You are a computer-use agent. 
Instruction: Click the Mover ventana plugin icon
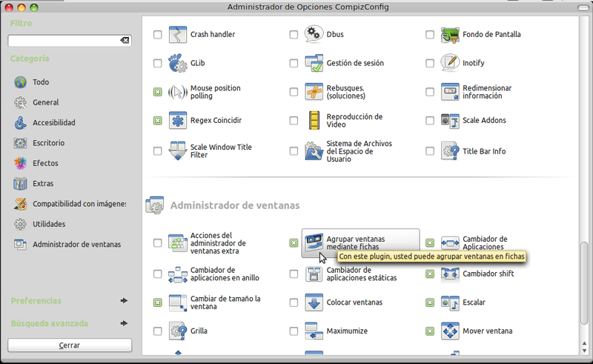tap(451, 331)
